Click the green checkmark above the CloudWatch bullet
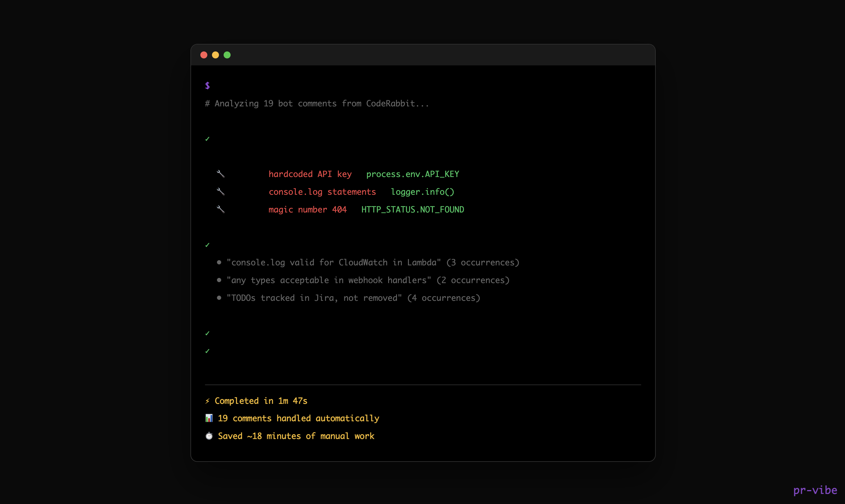 point(207,245)
